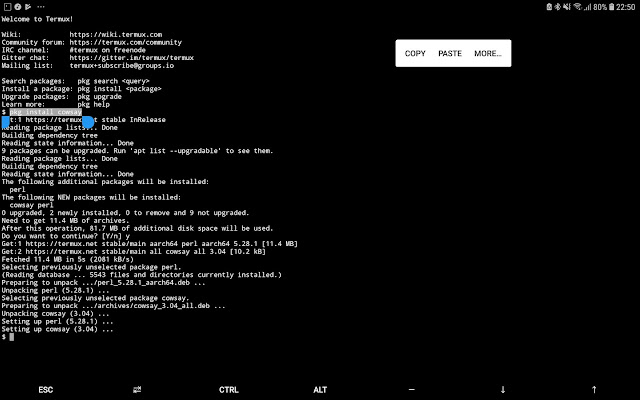Tap the first notification icon in status bar
The image size is (640, 400).
pos(6,6)
